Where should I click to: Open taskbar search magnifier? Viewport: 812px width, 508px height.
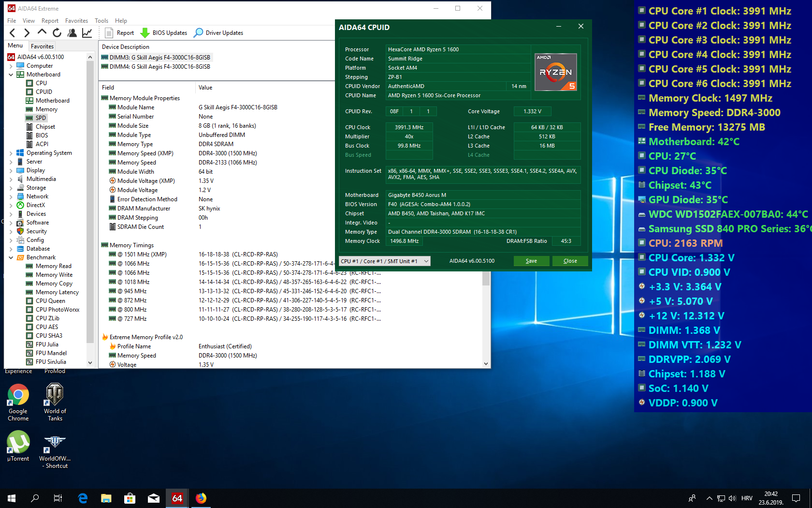pyautogui.click(x=35, y=498)
